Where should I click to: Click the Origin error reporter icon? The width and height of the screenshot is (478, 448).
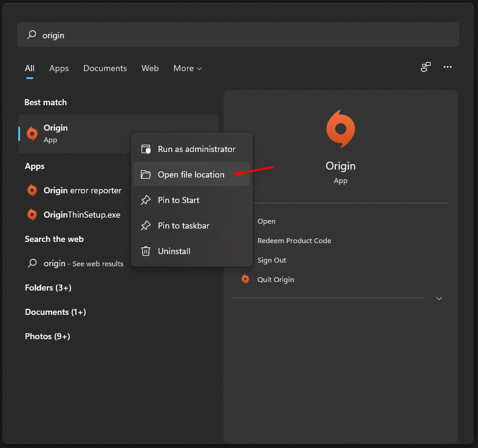click(x=32, y=190)
